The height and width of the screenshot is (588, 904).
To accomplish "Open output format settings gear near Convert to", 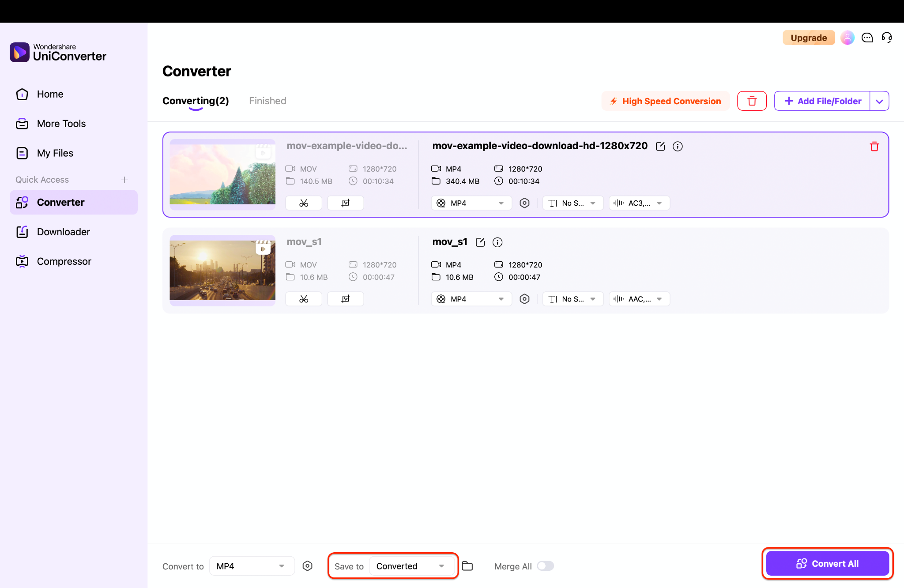I will coord(307,565).
